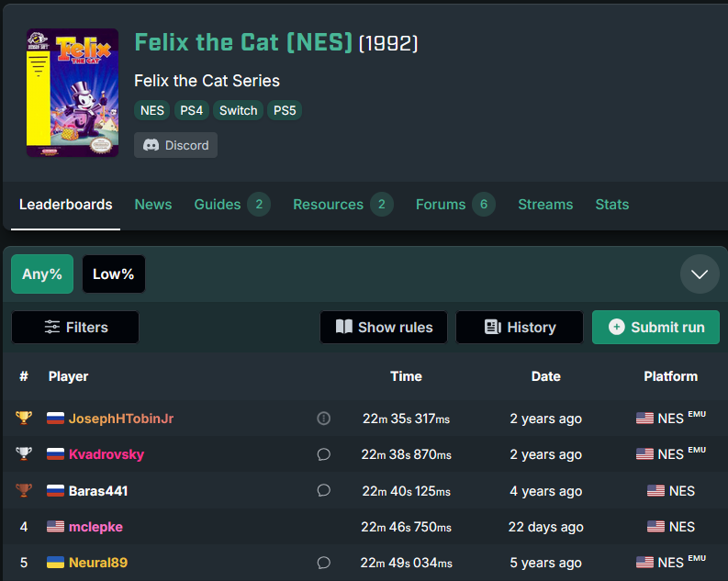Select the PS5 platform tag

coord(285,110)
